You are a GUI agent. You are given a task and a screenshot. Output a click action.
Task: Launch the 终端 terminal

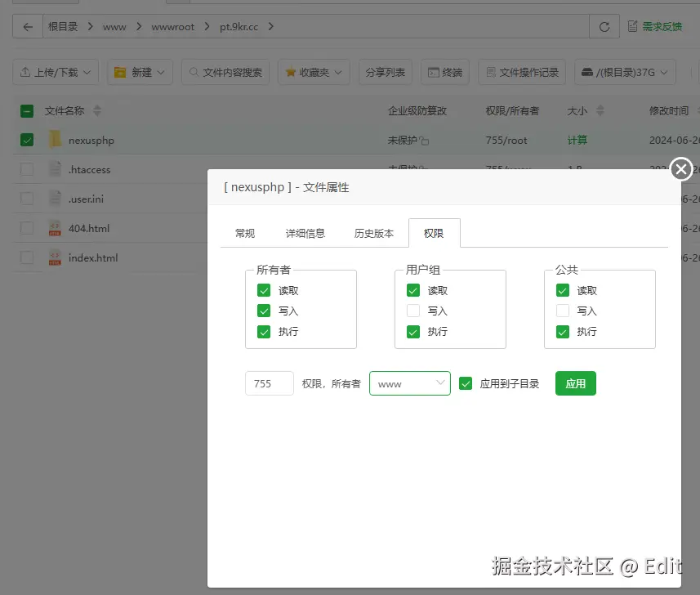[445, 73]
